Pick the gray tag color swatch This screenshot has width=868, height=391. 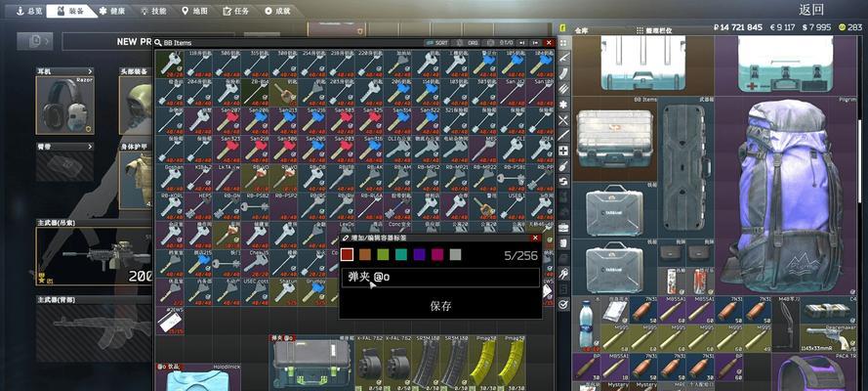(455, 254)
